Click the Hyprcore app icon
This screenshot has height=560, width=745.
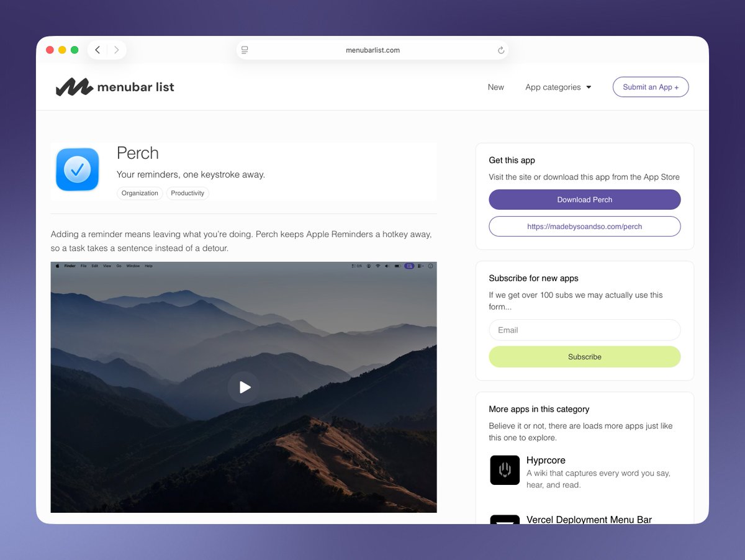click(x=505, y=470)
